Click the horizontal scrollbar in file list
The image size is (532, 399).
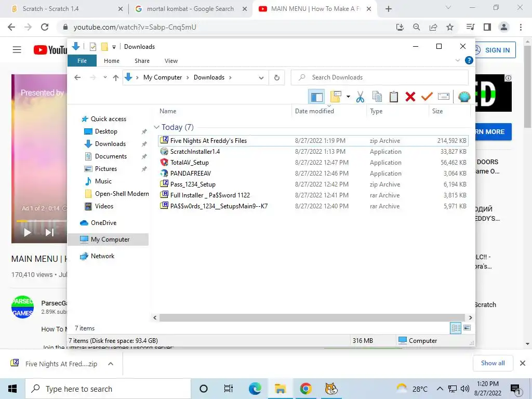[312, 317]
